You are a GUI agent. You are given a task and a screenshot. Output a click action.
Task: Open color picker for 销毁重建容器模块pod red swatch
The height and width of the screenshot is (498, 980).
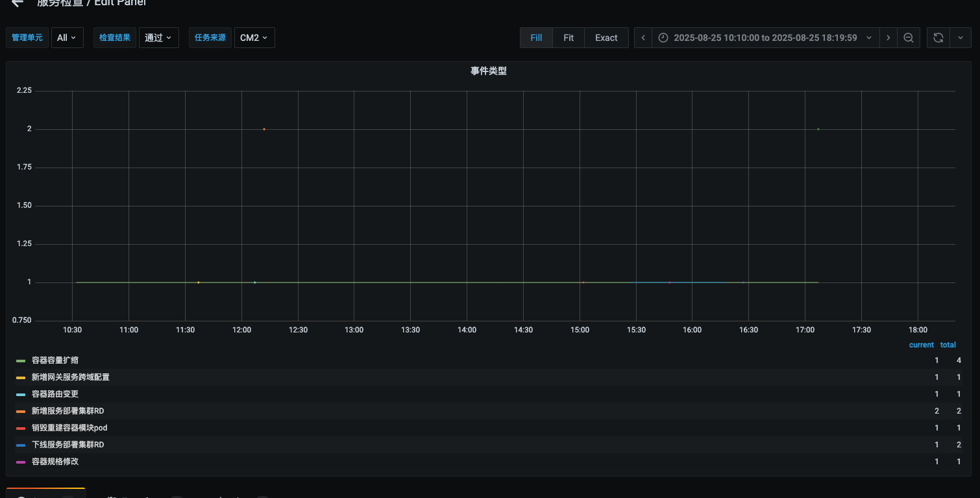coord(21,428)
